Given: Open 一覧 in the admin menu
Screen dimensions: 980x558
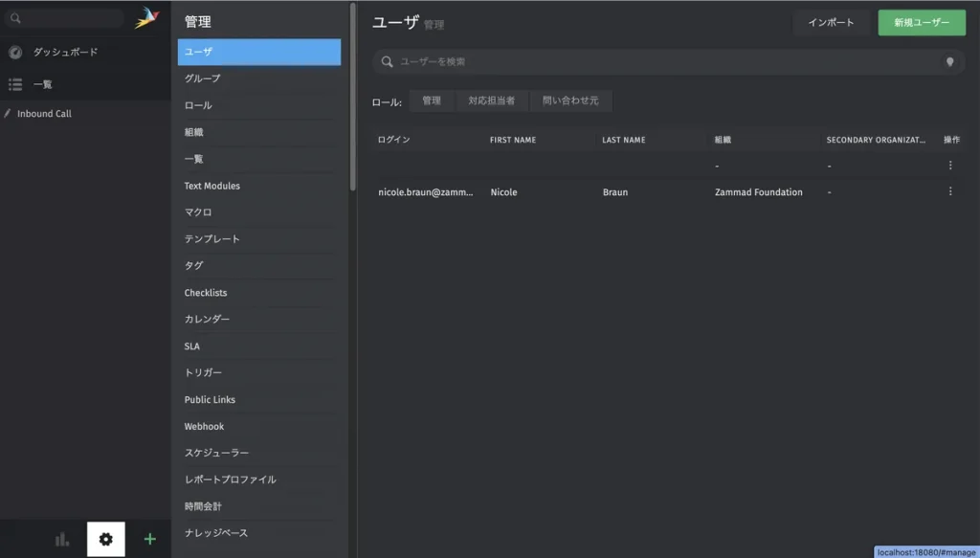Looking at the screenshot, I should click(258, 159).
